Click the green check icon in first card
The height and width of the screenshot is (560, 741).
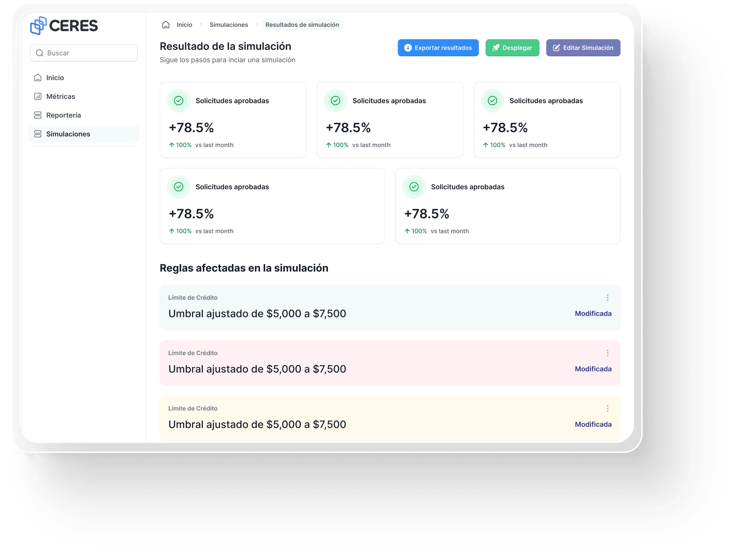tap(179, 100)
